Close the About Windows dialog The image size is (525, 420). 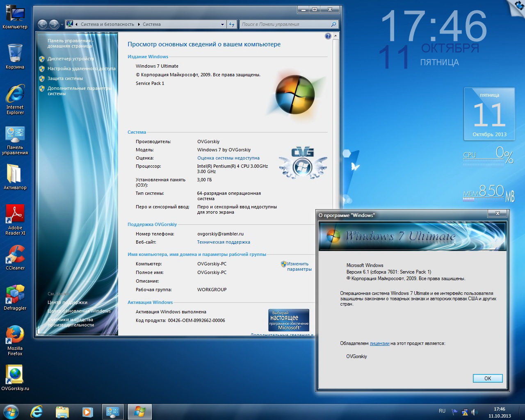[x=498, y=213]
